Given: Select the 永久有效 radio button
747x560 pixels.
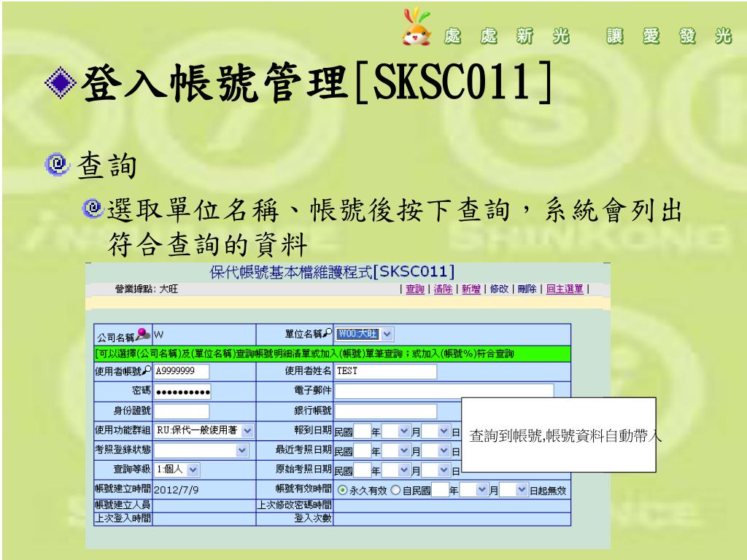Looking at the screenshot, I should (x=342, y=490).
